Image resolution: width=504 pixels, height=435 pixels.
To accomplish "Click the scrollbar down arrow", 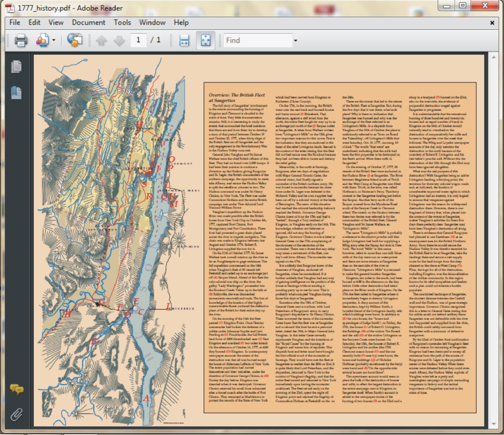I will pos(494,424).
